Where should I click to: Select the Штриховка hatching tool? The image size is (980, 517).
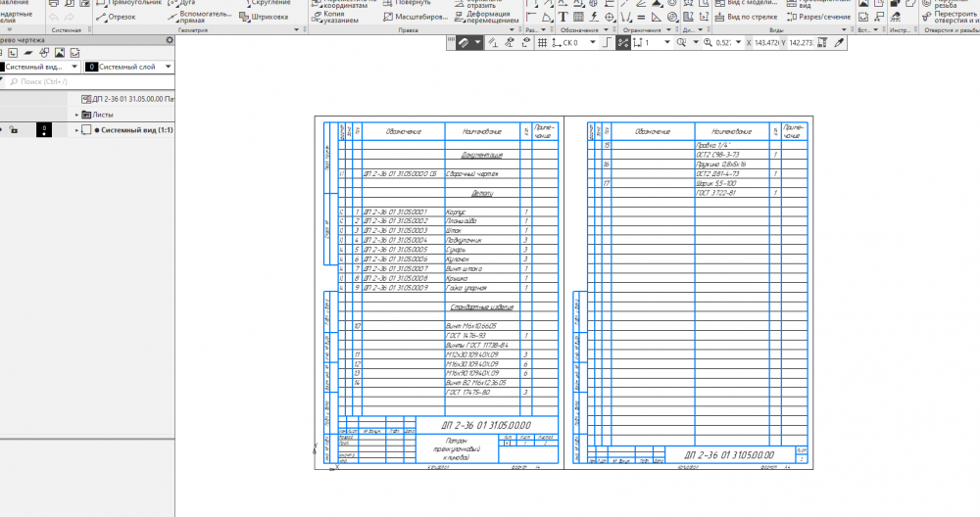[263, 17]
